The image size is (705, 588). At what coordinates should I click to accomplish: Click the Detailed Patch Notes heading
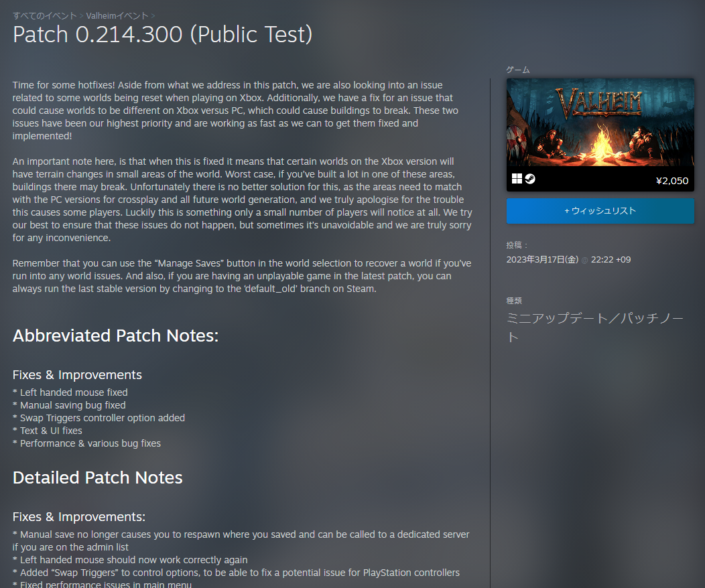coord(98,477)
